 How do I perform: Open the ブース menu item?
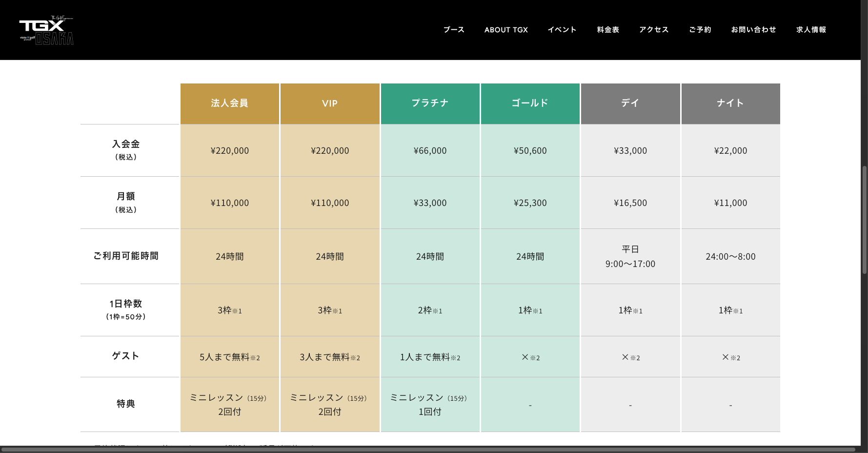[x=454, y=30]
